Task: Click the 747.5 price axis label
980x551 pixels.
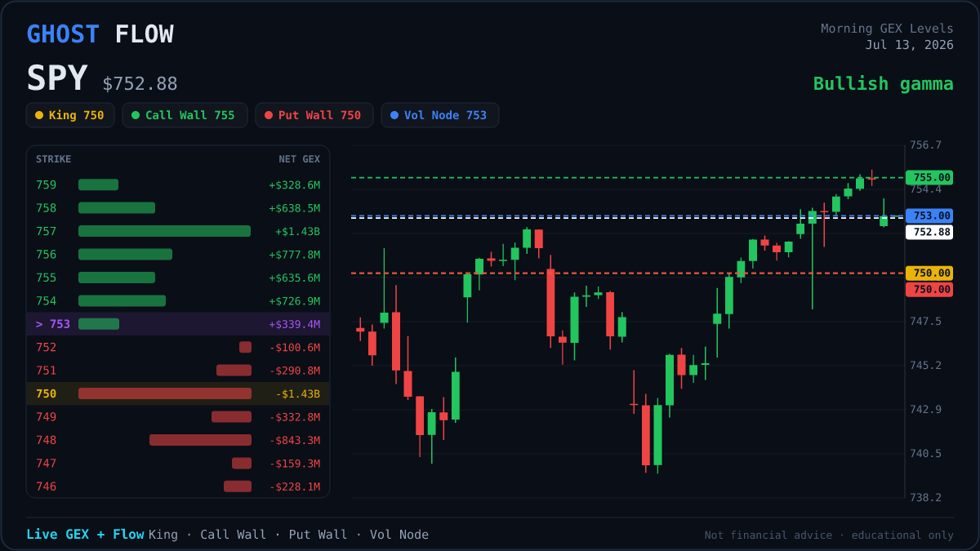Action: coord(925,322)
